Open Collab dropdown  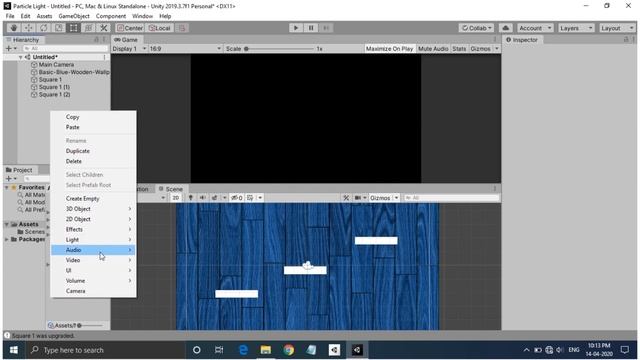pyautogui.click(x=476, y=28)
